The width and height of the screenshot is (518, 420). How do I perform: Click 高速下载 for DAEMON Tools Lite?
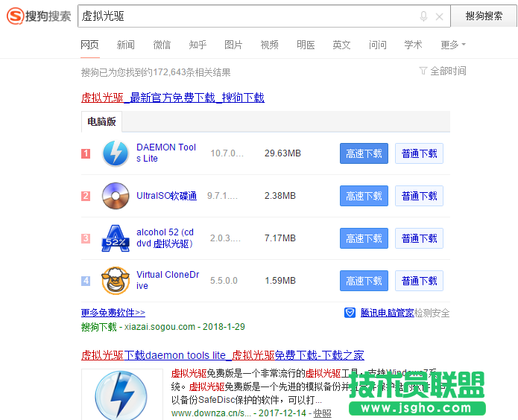click(364, 153)
